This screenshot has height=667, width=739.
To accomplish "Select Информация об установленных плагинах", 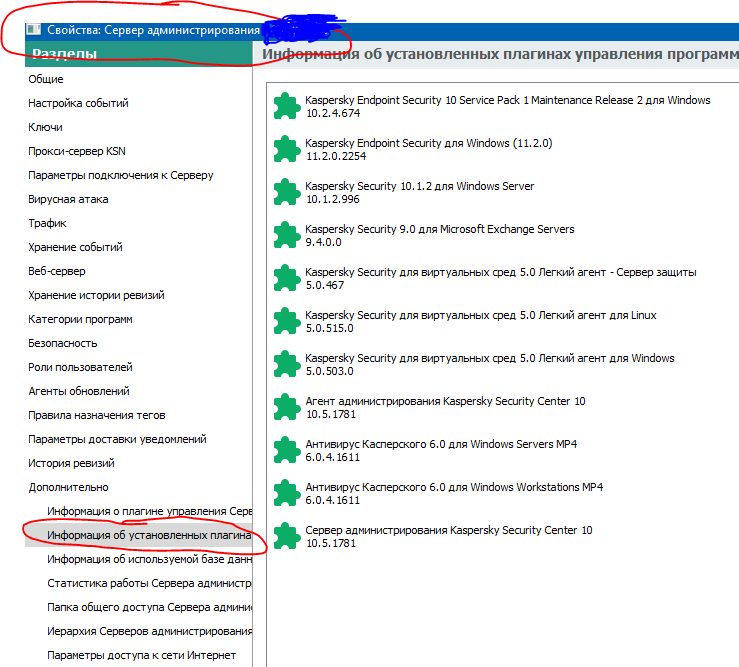I will (139, 535).
